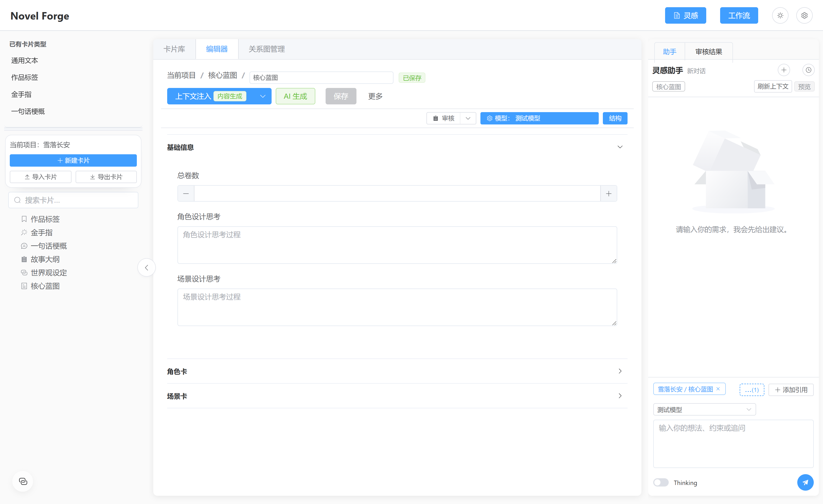This screenshot has width=823, height=504.
Task: Open 一句话梗概 card in tree
Action: [x=49, y=246]
